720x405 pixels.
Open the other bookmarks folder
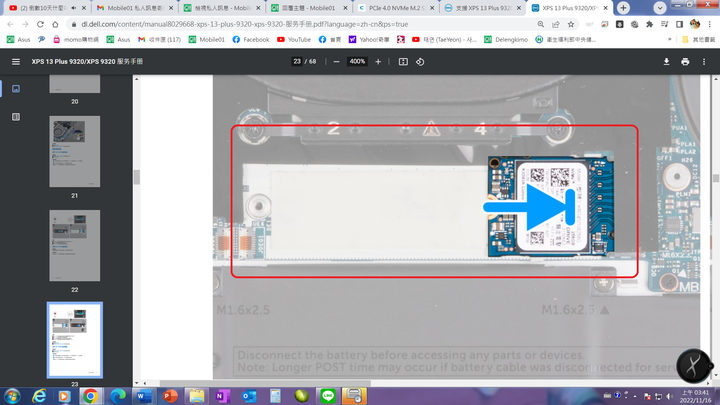pyautogui.click(x=698, y=39)
